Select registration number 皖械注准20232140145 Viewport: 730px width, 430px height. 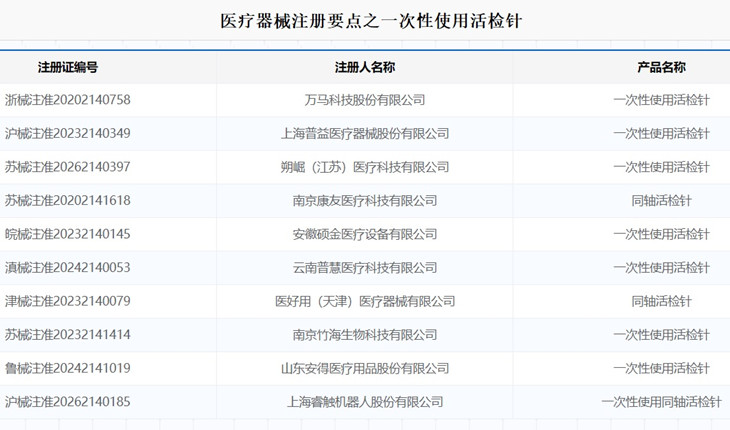(x=68, y=234)
